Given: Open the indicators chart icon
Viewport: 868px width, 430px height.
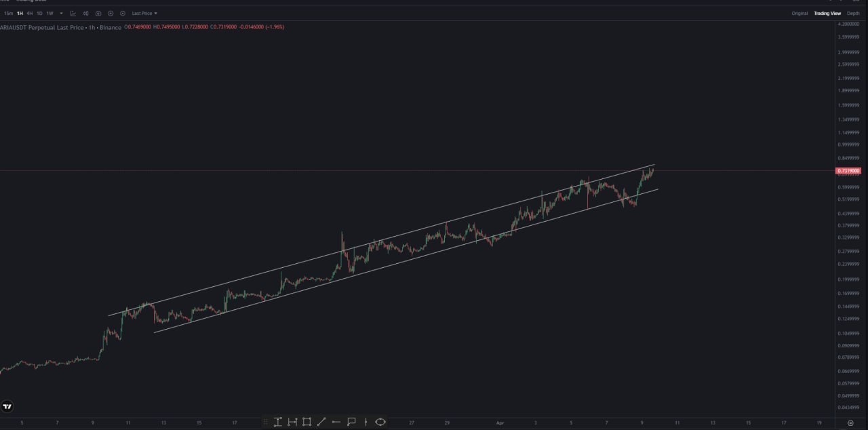Looking at the screenshot, I should [73, 13].
